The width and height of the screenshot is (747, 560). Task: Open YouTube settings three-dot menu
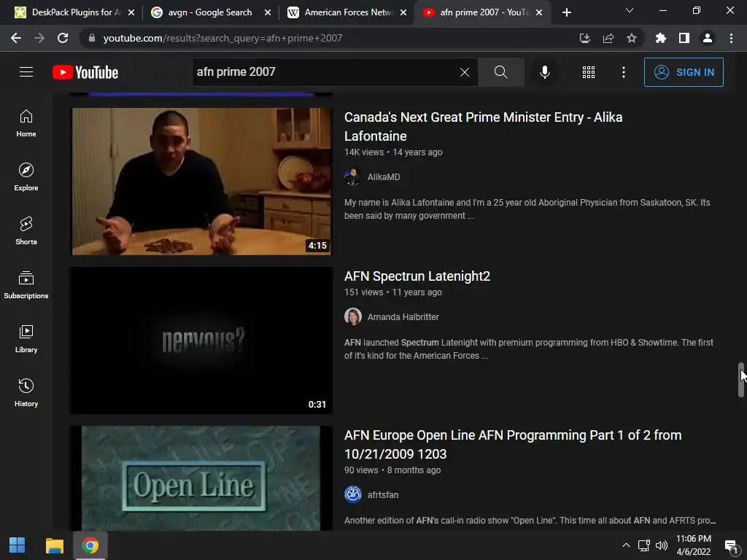624,72
